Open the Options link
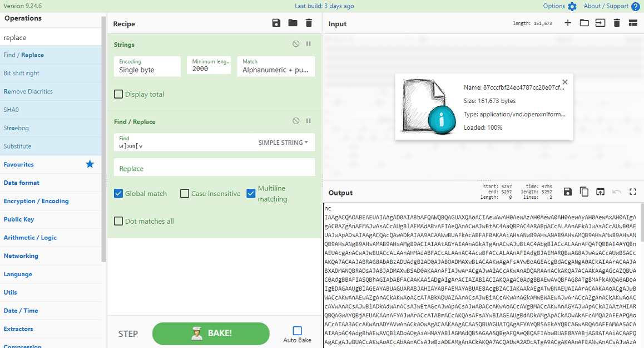The image size is (644, 348). point(554,6)
